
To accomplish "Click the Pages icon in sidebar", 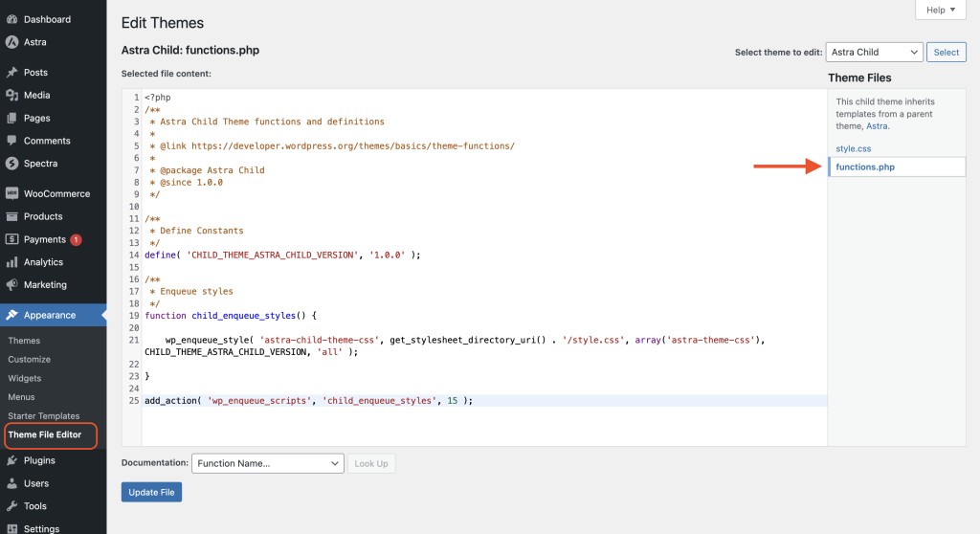I will pos(11,118).
